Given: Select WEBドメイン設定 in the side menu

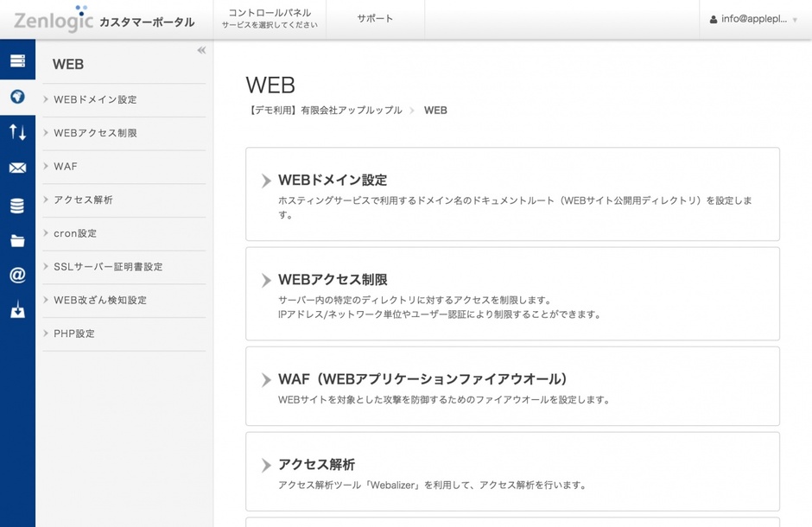Looking at the screenshot, I should click(x=95, y=100).
